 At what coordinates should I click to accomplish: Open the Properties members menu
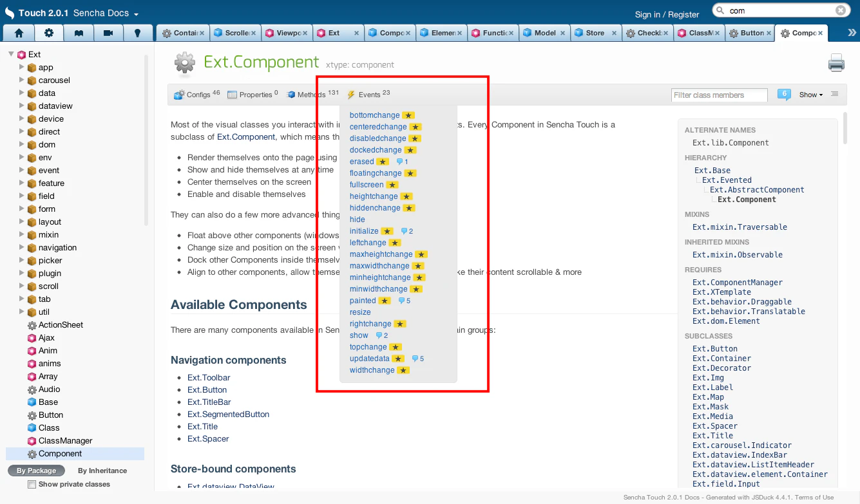253,95
